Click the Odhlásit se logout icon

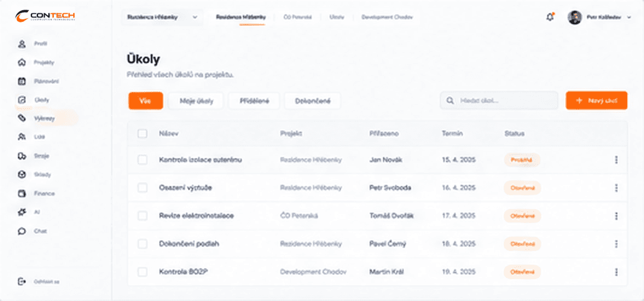tap(22, 282)
